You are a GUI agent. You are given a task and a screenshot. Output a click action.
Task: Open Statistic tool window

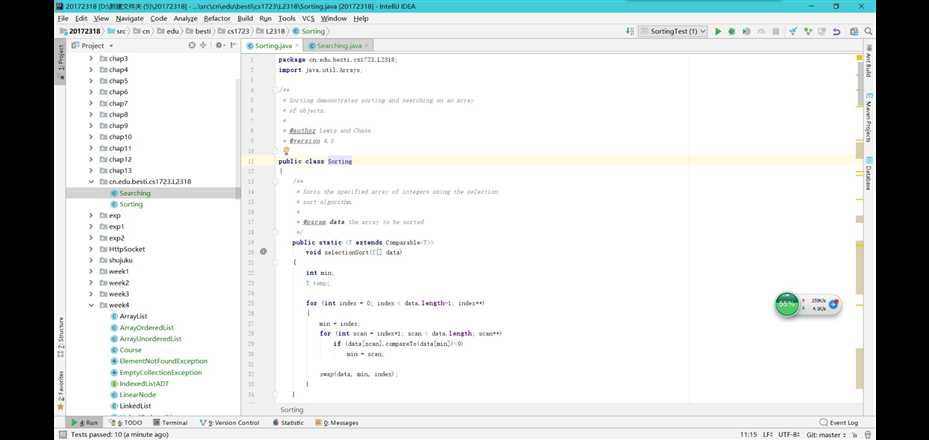[x=288, y=423]
